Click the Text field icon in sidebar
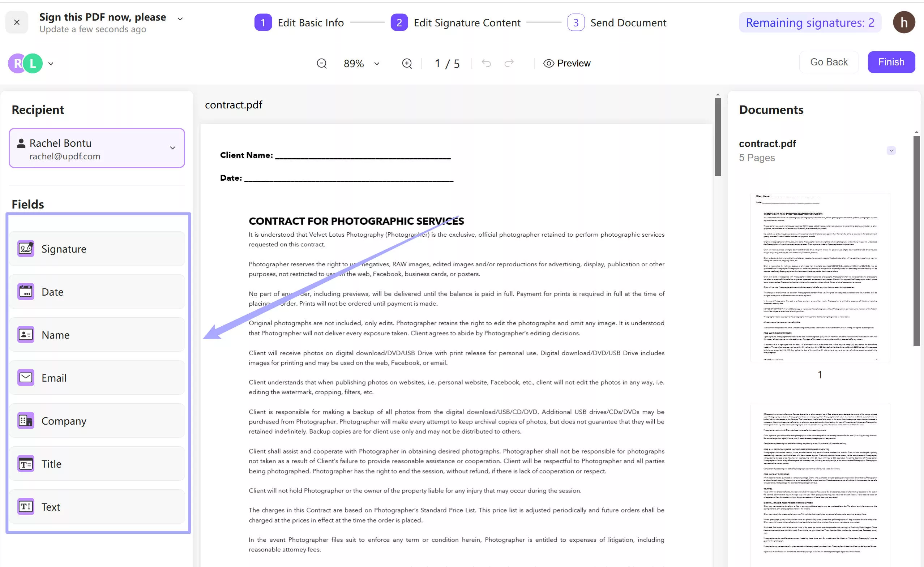The image size is (924, 567). 25,506
